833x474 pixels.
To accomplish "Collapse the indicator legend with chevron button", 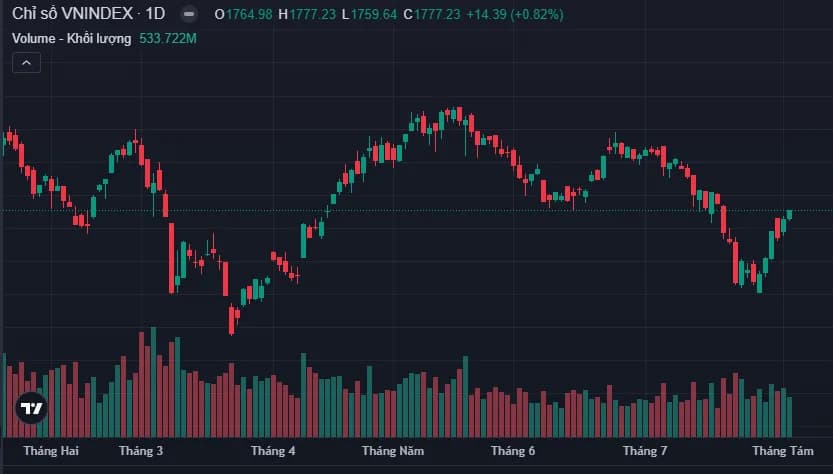I will pyautogui.click(x=26, y=63).
